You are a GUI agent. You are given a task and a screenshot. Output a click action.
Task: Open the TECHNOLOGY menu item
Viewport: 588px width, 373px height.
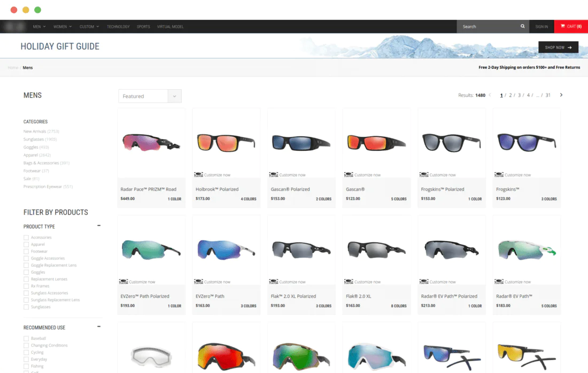[x=118, y=27]
